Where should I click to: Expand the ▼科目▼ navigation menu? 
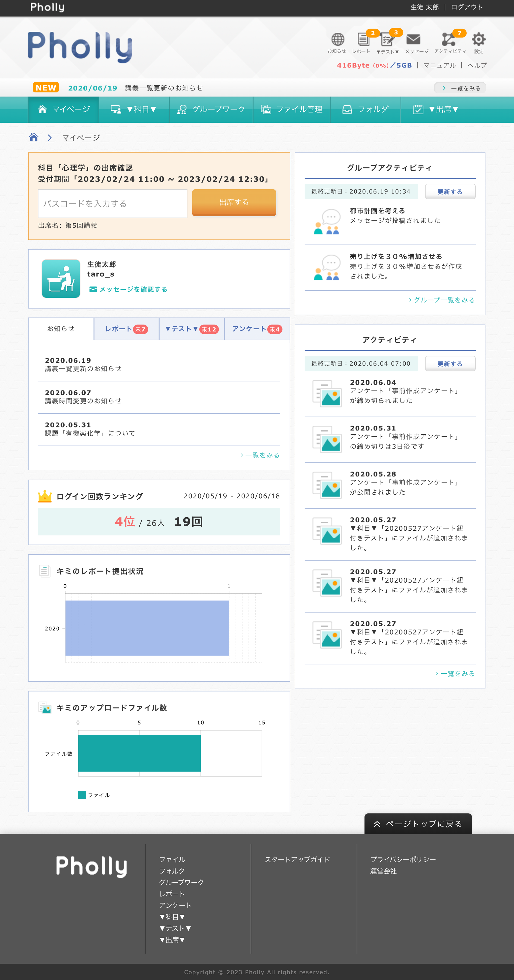[x=134, y=110]
